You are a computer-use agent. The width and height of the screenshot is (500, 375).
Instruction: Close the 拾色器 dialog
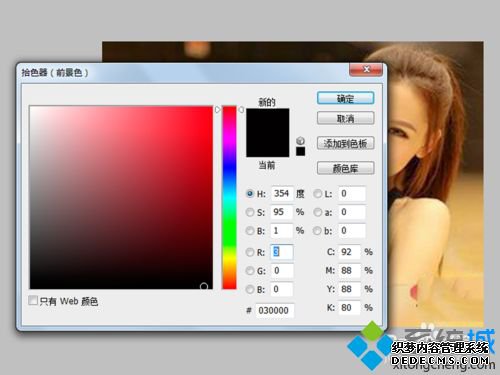click(x=366, y=69)
